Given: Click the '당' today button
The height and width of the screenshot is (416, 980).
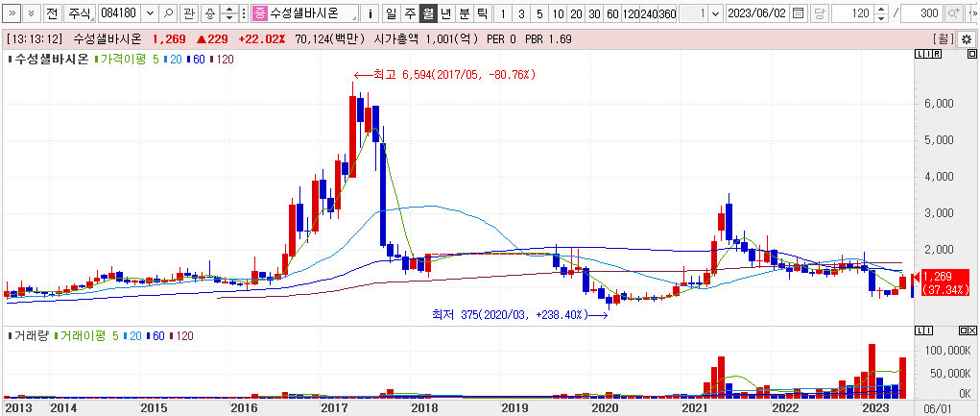Looking at the screenshot, I should (820, 13).
